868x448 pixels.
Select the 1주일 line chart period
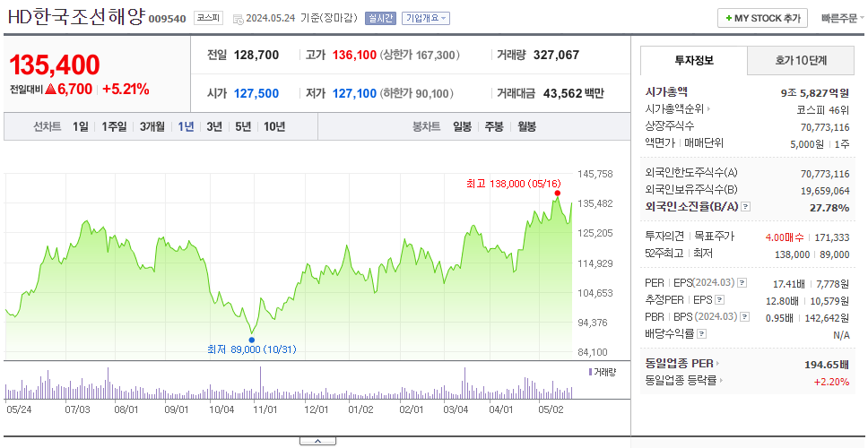114,126
